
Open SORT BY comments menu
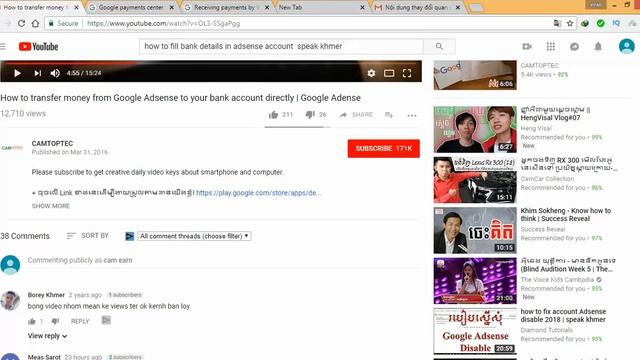[x=88, y=236]
